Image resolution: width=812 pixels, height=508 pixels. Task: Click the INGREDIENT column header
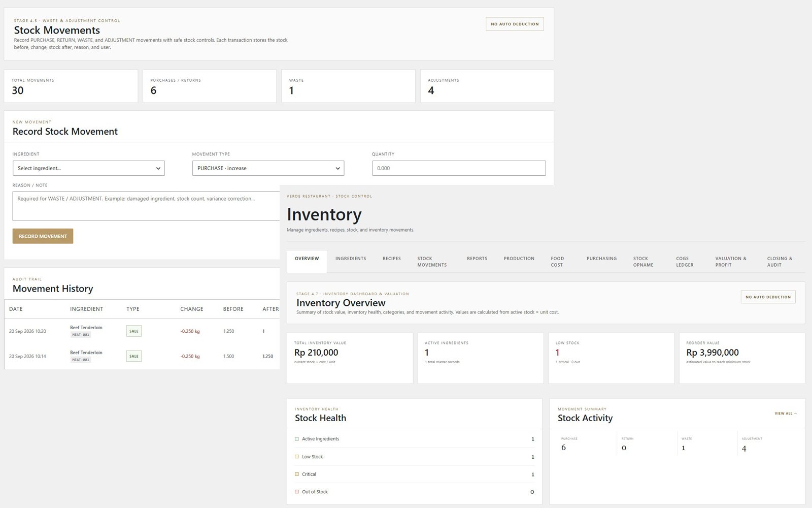point(86,309)
